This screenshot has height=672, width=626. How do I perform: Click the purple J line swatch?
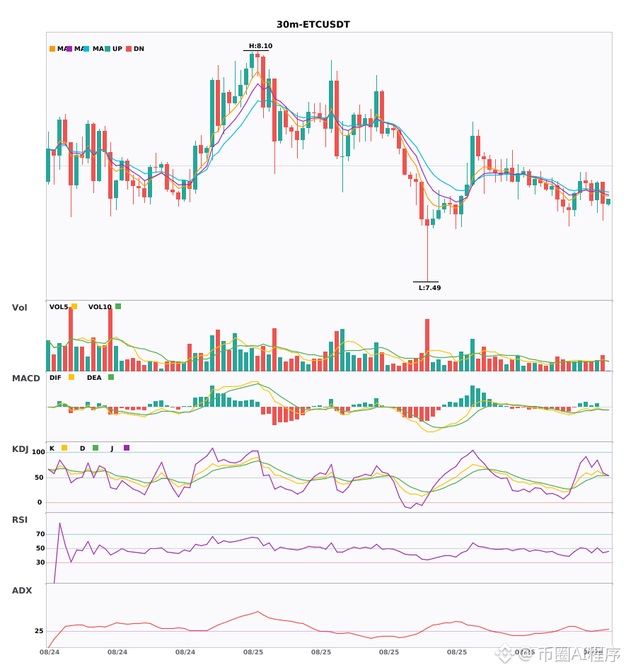127,448
